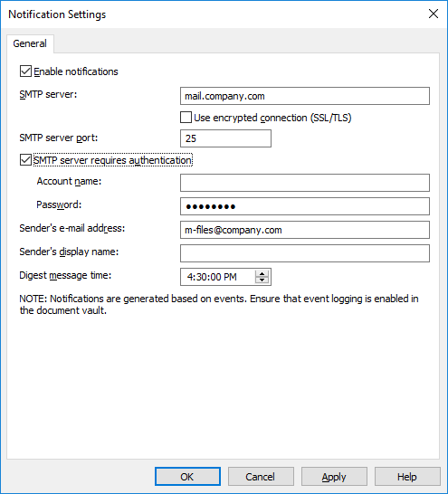
Task: Click the SMTP server address field
Action: (x=305, y=96)
